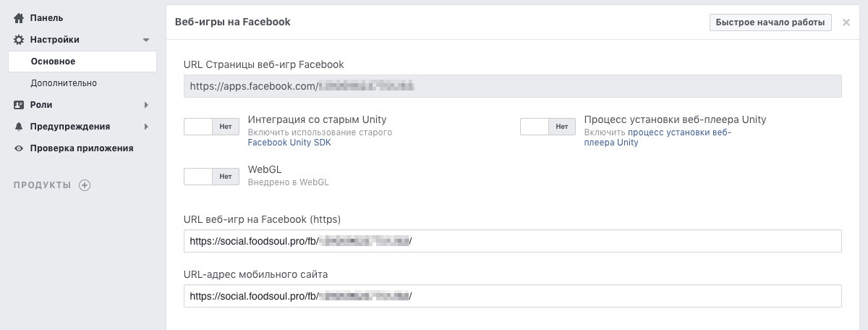The height and width of the screenshot is (330, 868).
Task: Toggle Интеграция со старым Unity switch
Action: click(212, 127)
